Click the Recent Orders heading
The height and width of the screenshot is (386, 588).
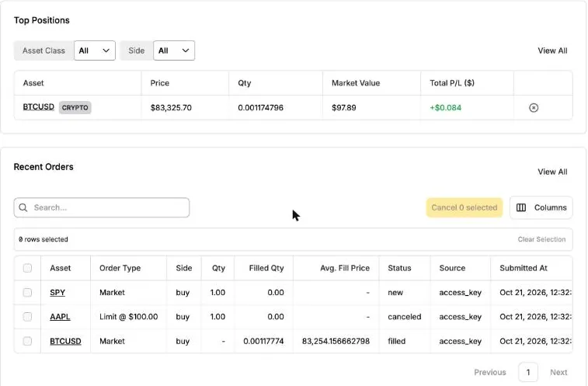tap(43, 166)
